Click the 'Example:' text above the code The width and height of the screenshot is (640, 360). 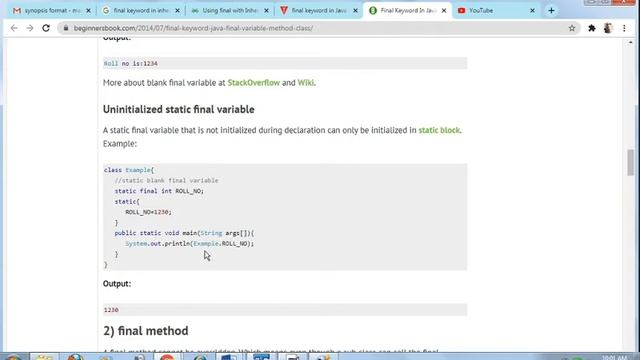[x=120, y=144]
